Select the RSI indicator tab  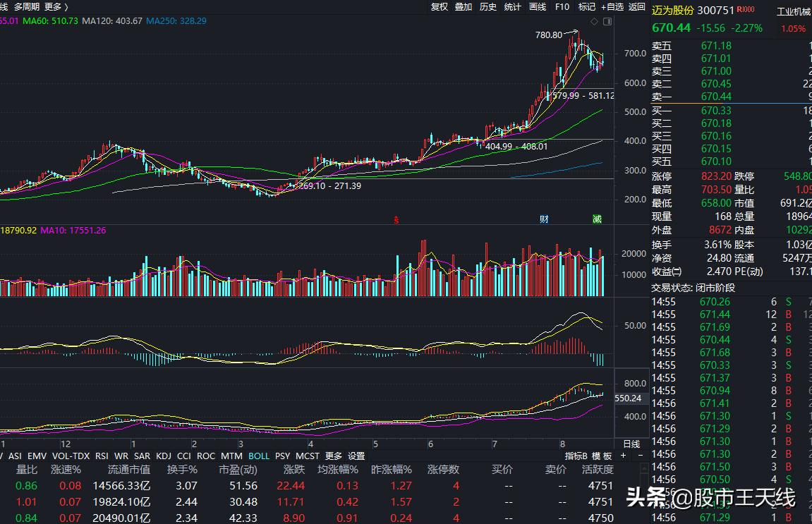pyautogui.click(x=102, y=456)
